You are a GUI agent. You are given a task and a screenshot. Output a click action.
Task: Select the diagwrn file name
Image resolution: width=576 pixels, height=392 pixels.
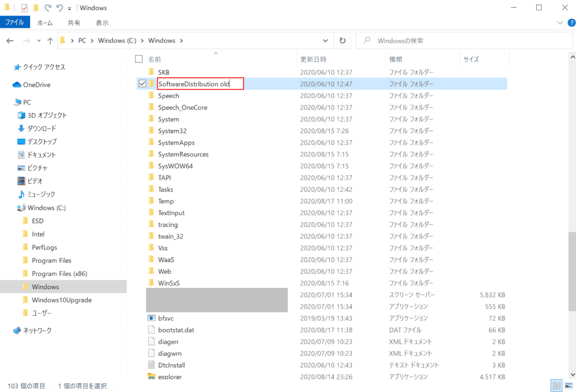(x=169, y=353)
